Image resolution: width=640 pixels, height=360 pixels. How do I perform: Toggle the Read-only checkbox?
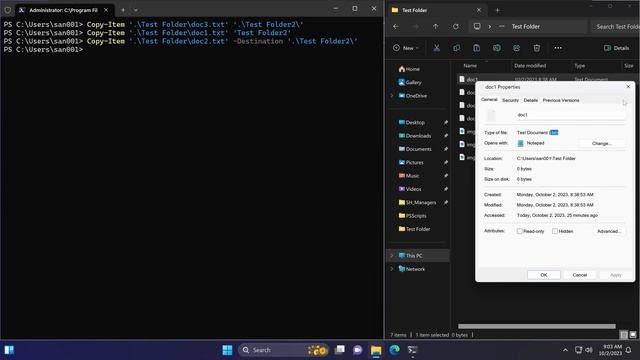point(520,231)
